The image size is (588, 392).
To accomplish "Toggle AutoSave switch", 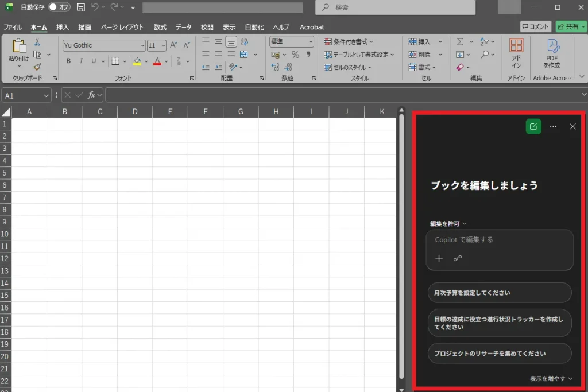I will 59,7.
